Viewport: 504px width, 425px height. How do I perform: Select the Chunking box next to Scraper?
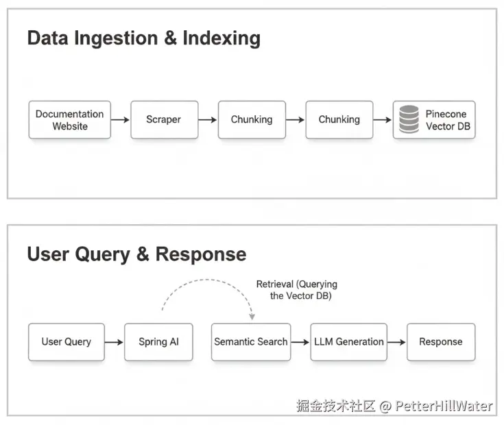tap(252, 120)
